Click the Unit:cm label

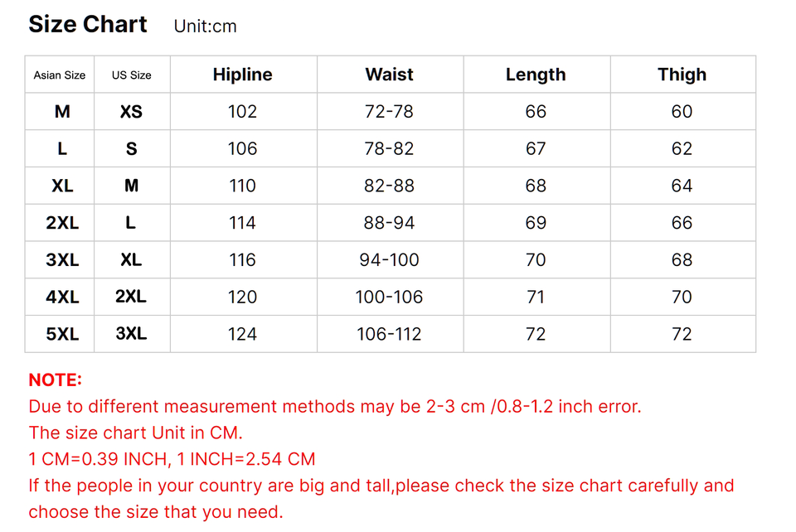coord(205,27)
